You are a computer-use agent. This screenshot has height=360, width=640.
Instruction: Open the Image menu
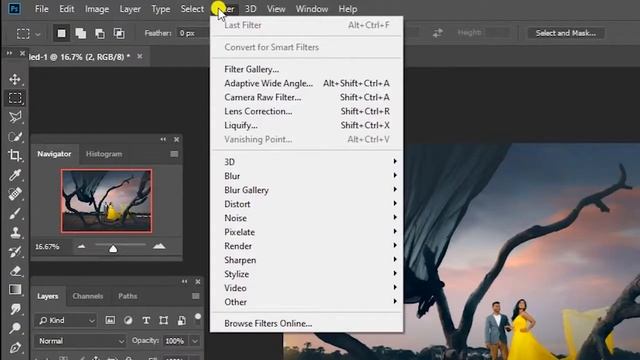(97, 9)
